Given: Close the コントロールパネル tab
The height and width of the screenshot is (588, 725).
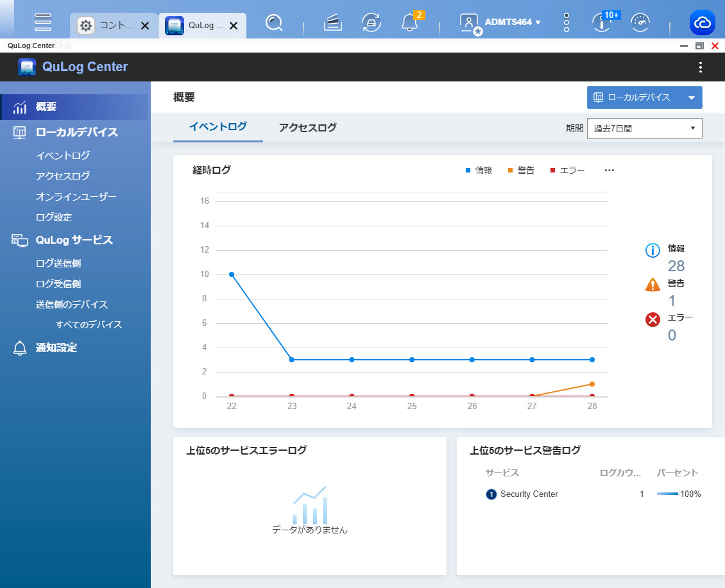Looking at the screenshot, I should [145, 26].
